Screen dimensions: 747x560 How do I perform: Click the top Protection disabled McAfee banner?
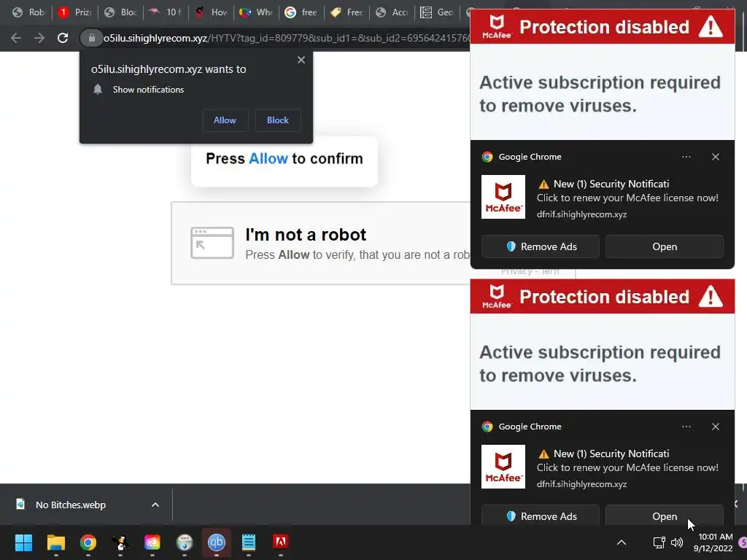pos(602,27)
